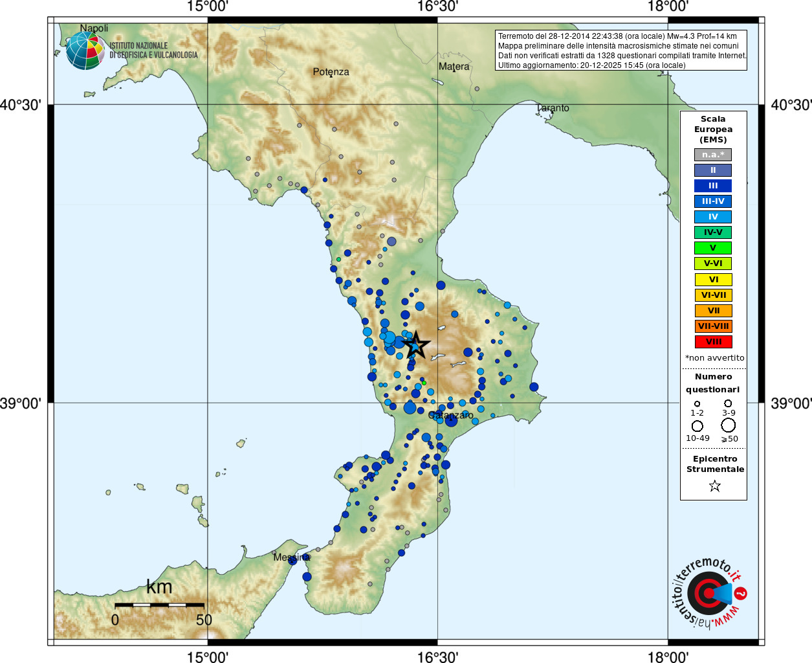This screenshot has width=812, height=663.
Task: Click the 'Istituto Nazionale di Geofisica e Vulcanologia' text
Action: click(153, 51)
